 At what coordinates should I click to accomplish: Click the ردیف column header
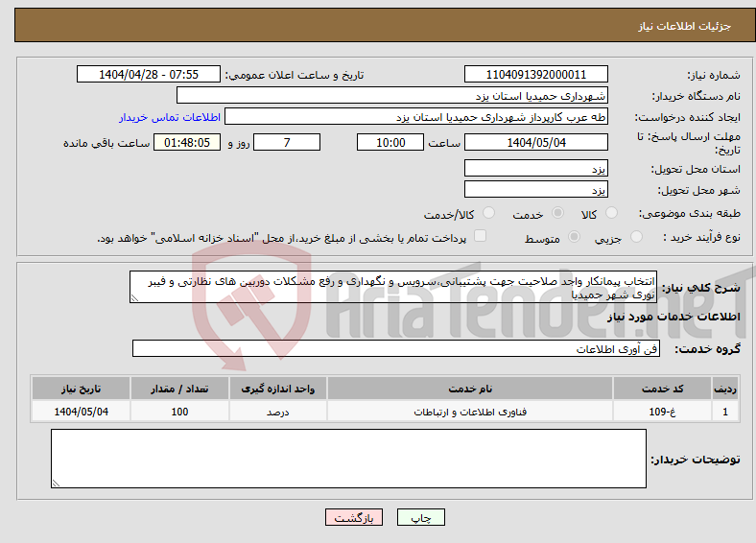[725, 389]
